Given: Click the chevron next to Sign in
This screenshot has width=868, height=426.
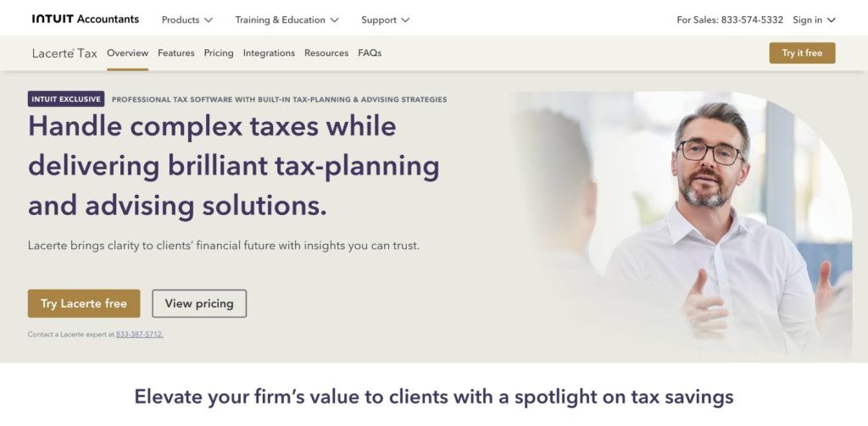Looking at the screenshot, I should point(832,19).
